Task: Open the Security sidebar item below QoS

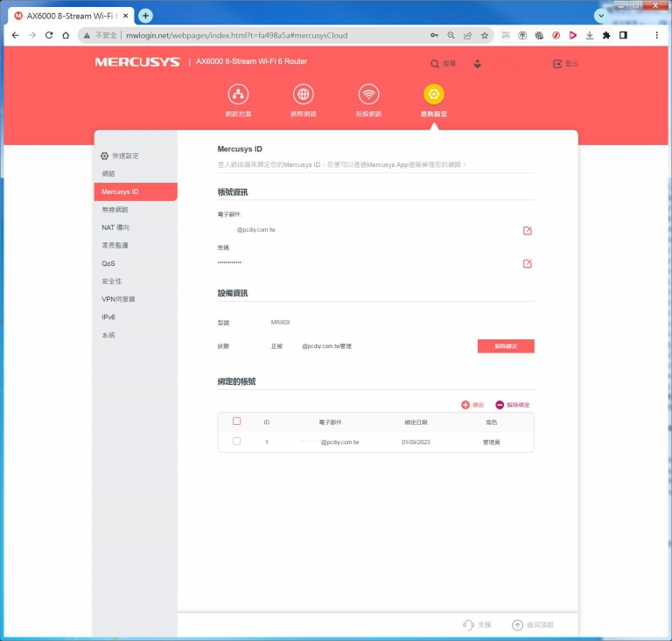Action: coord(111,282)
